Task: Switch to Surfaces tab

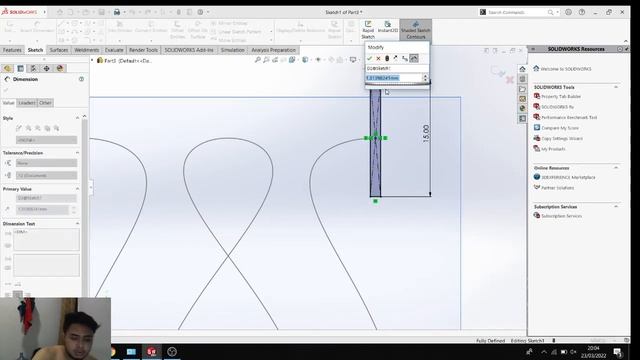Action: [59, 50]
